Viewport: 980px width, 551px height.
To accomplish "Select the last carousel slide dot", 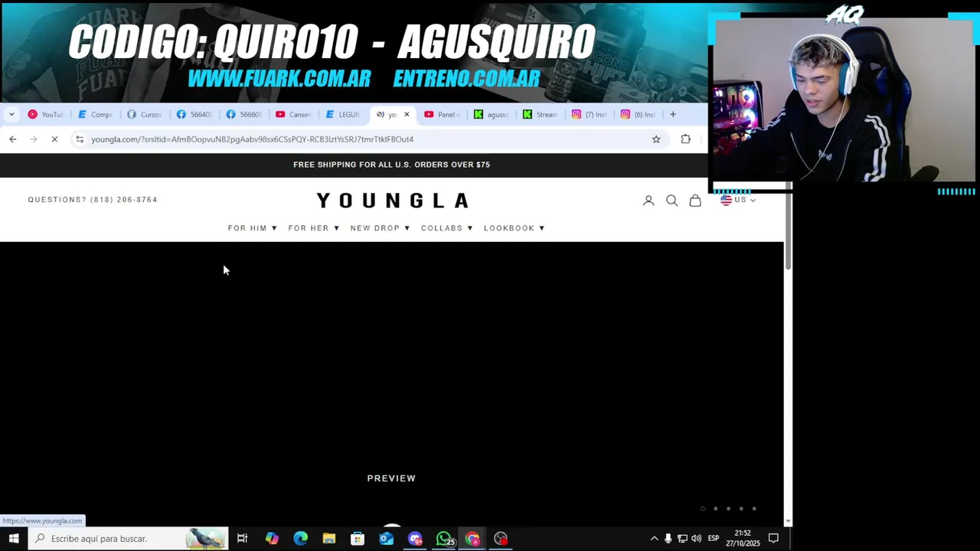I will tap(754, 509).
